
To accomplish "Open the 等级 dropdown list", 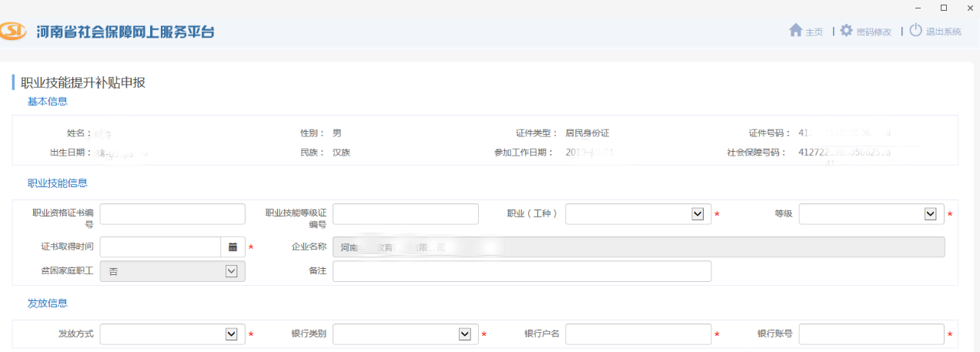I will point(930,214).
